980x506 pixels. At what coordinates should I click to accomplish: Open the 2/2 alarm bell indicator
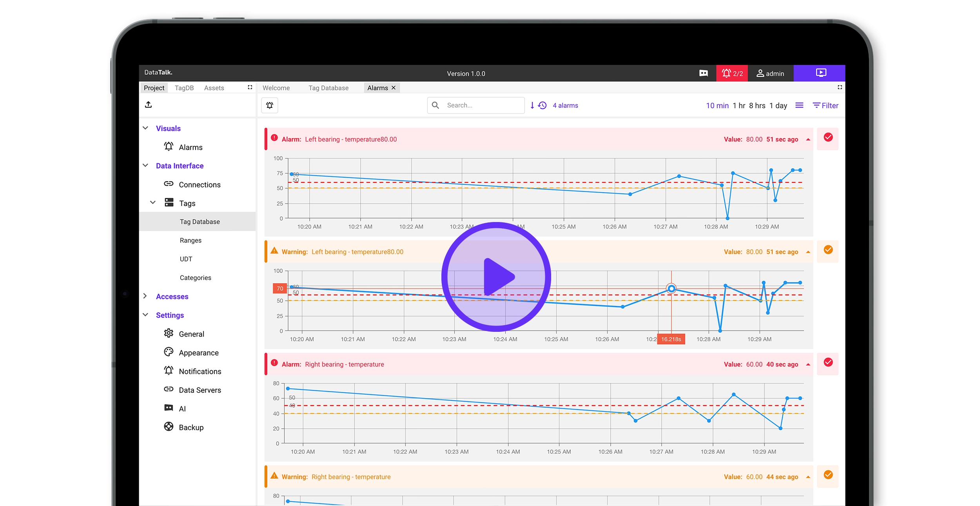tap(732, 73)
